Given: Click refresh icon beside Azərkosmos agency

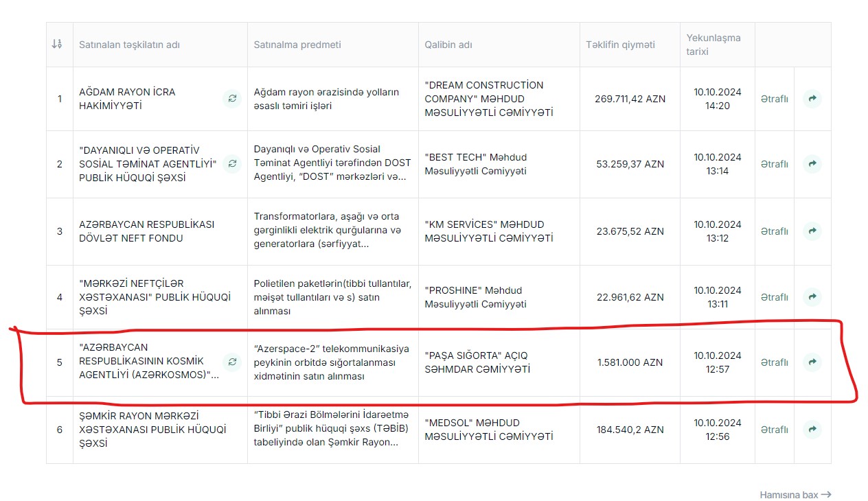Looking at the screenshot, I should click(x=232, y=362).
